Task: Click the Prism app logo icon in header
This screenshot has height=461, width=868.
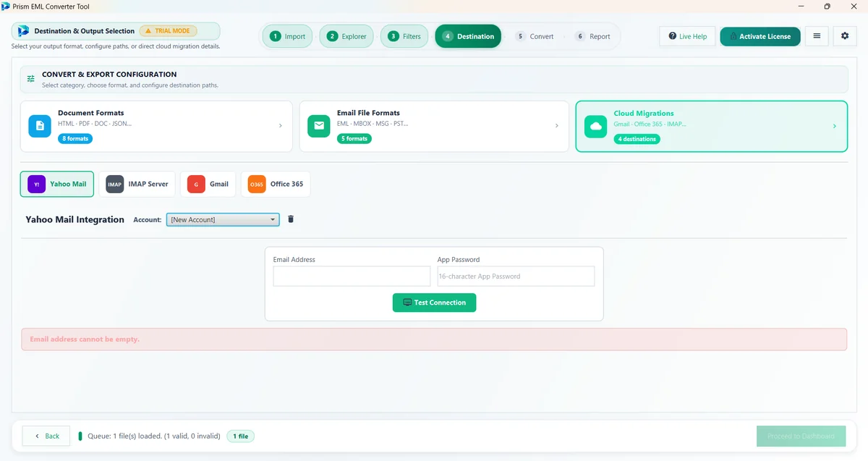Action: point(23,31)
